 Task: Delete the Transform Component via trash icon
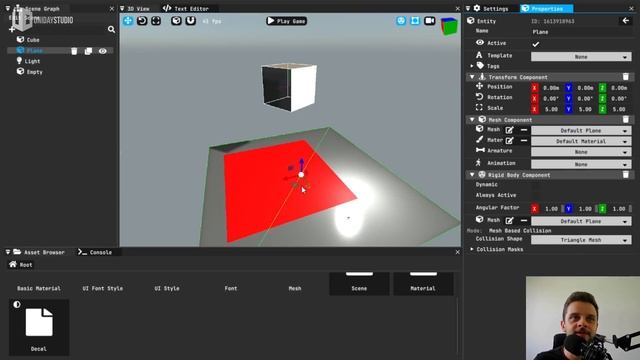click(x=626, y=77)
